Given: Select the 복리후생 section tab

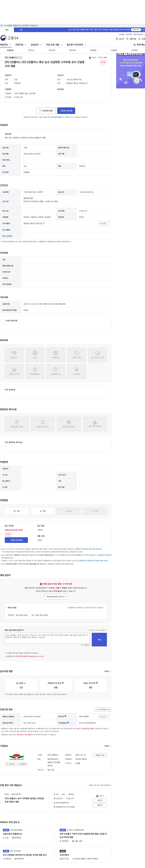Looking at the screenshot, I should point(72,50).
